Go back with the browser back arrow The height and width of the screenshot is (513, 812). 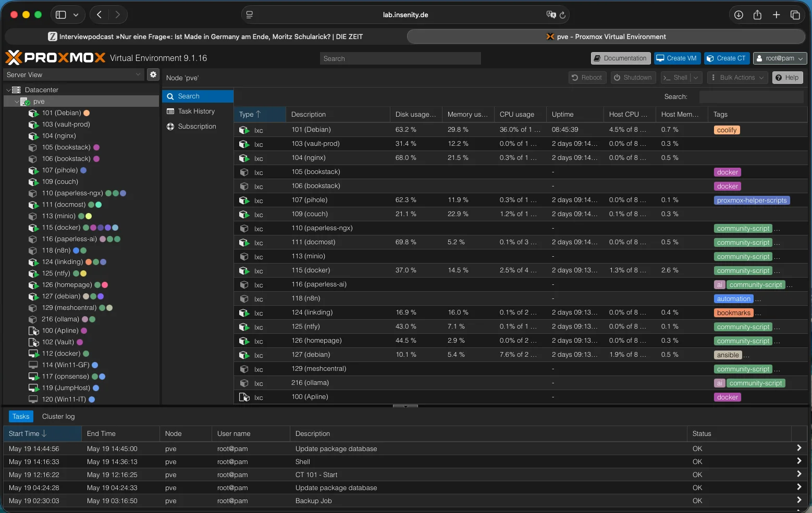click(99, 15)
